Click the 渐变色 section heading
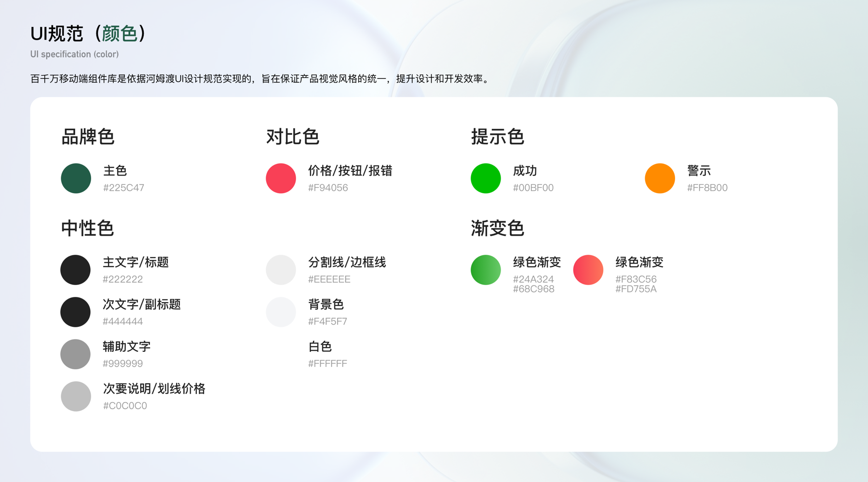The image size is (868, 482). click(498, 228)
